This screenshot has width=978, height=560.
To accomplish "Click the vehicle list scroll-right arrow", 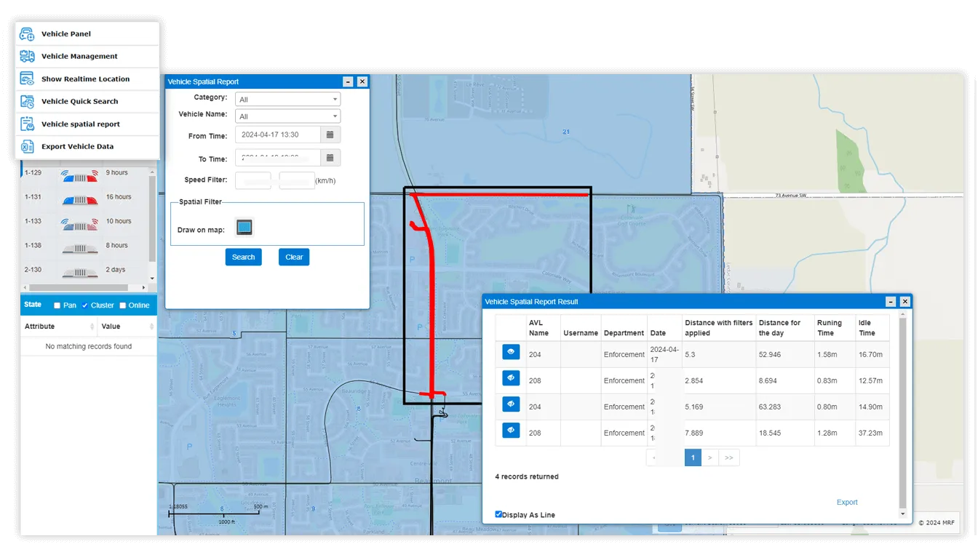I will 143,289.
